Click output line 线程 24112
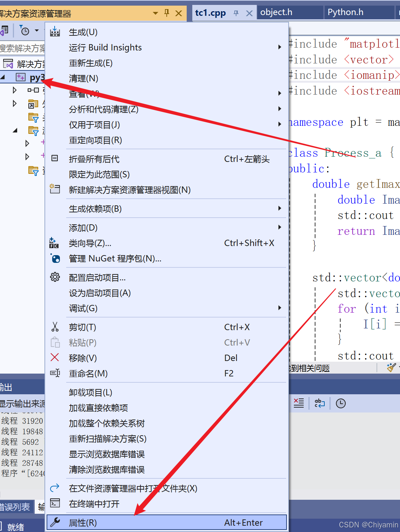 click(22, 452)
